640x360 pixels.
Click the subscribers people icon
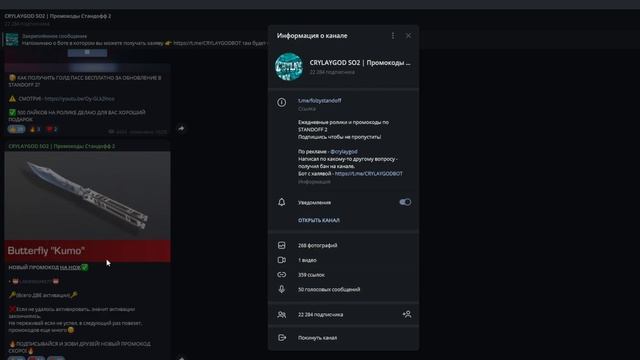click(x=282, y=315)
